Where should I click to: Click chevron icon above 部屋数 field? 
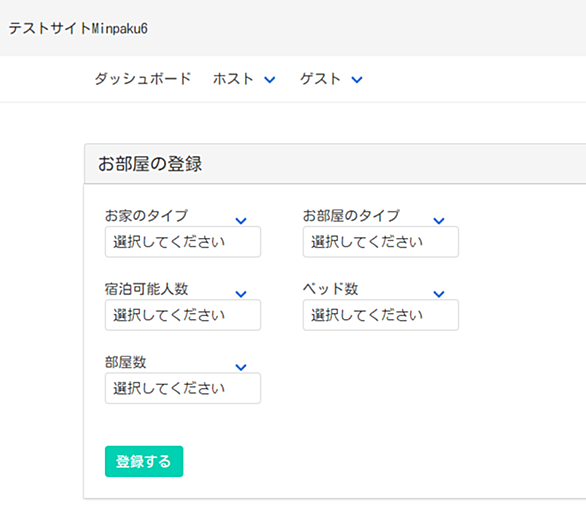pyautogui.click(x=241, y=367)
